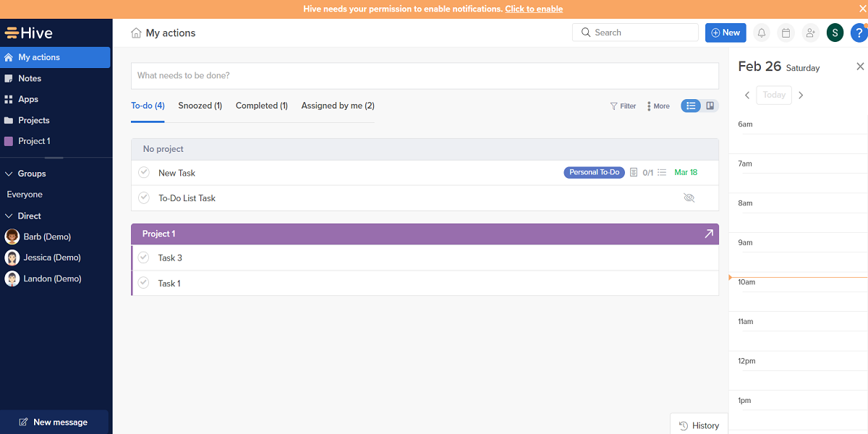Open the Task 3 row
Image resolution: width=868 pixels, height=434 pixels.
(x=425, y=258)
